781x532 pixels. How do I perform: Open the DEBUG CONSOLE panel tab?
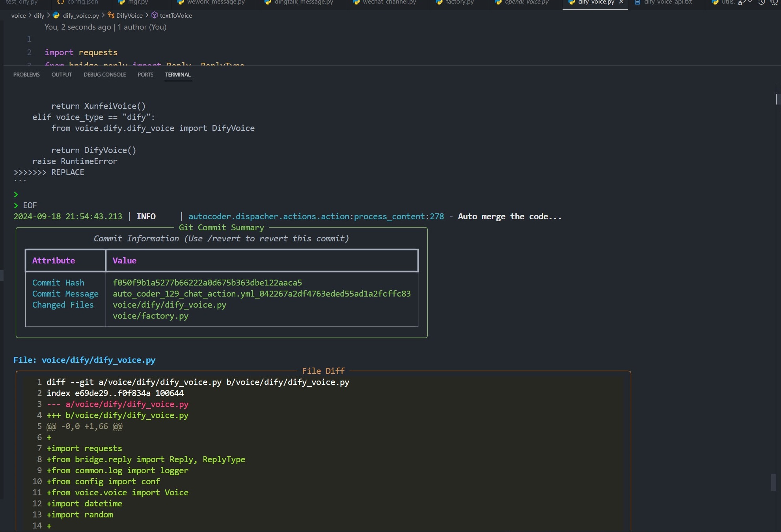tap(104, 75)
